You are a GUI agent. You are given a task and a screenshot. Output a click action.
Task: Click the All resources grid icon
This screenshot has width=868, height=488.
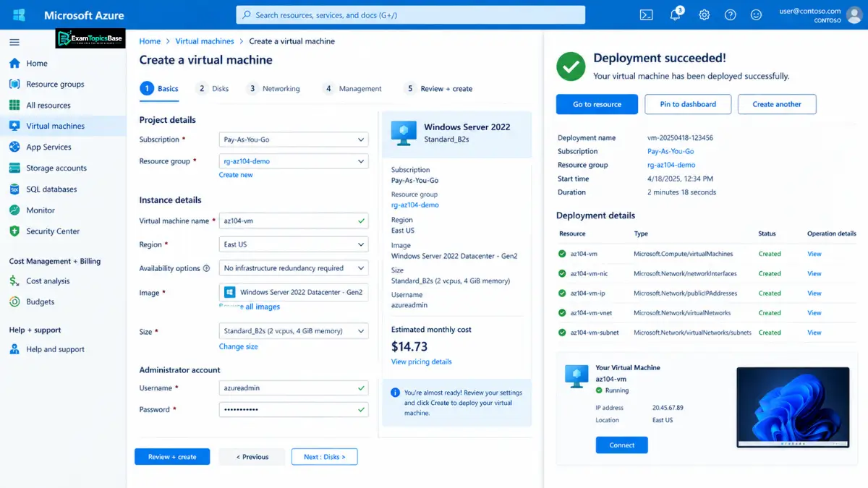pos(14,105)
